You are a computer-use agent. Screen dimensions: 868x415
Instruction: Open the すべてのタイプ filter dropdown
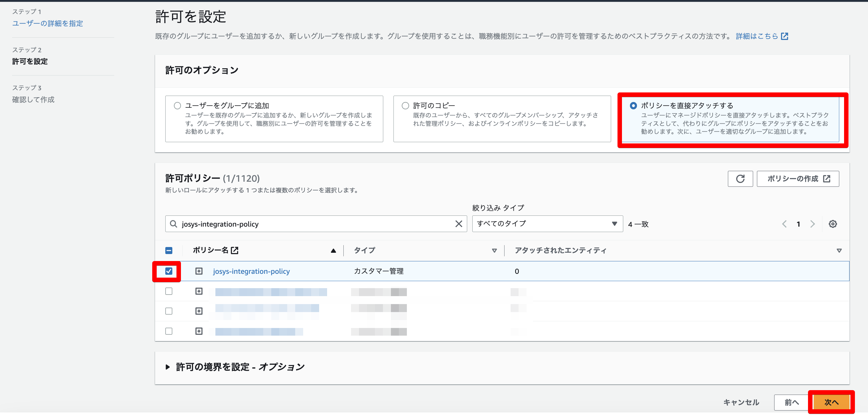[547, 224]
